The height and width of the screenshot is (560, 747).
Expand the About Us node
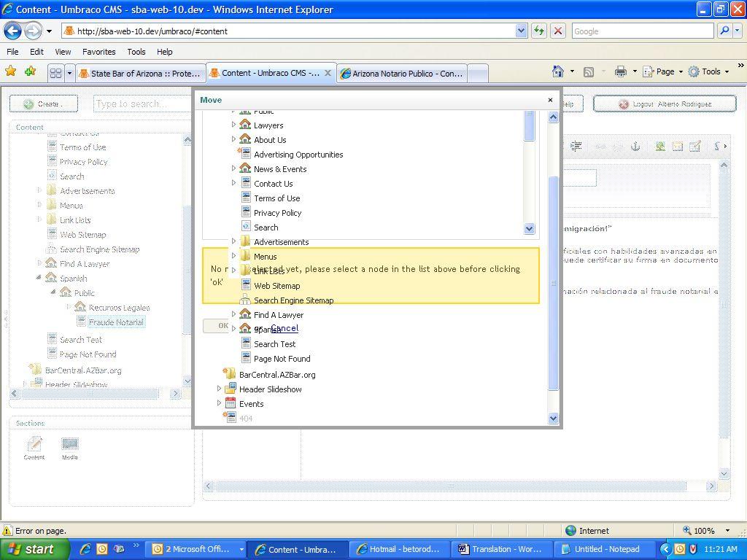click(x=233, y=139)
